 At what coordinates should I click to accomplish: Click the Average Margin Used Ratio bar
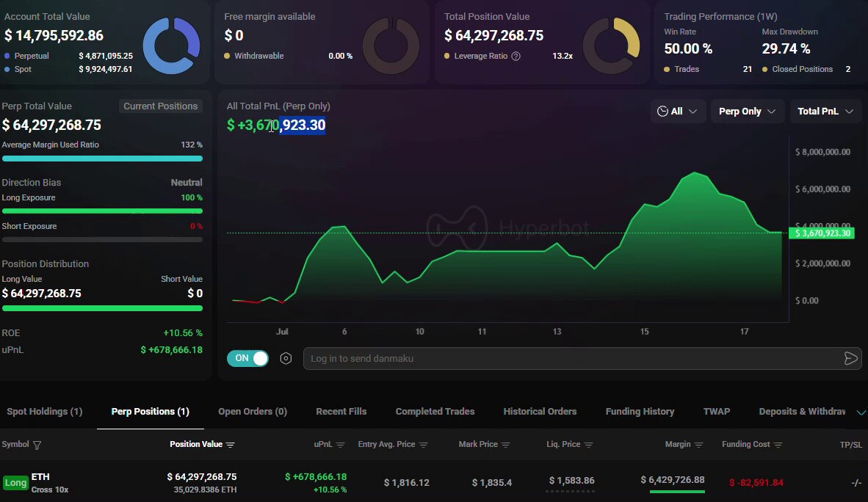click(102, 159)
